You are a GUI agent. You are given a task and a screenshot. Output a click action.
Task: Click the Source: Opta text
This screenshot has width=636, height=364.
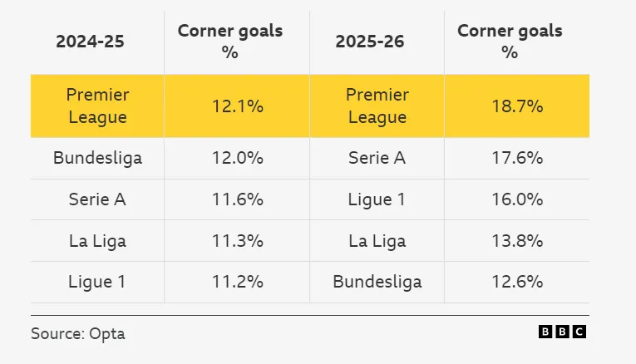click(78, 333)
